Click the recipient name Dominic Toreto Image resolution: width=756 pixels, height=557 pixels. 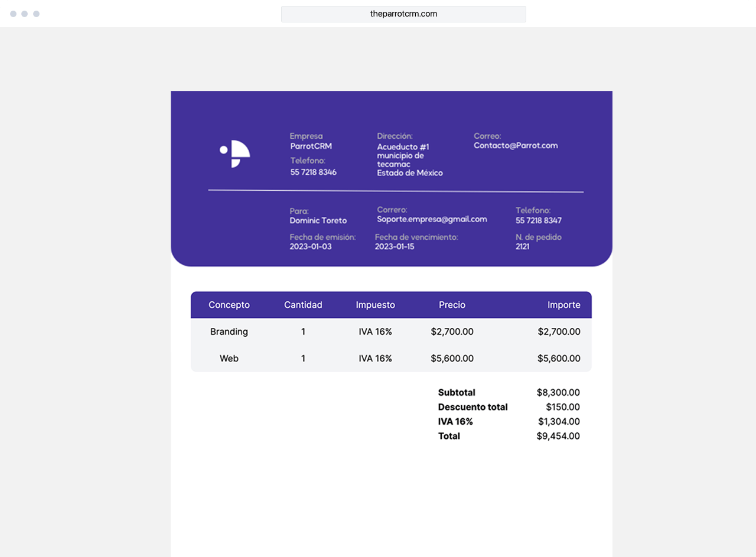(318, 221)
